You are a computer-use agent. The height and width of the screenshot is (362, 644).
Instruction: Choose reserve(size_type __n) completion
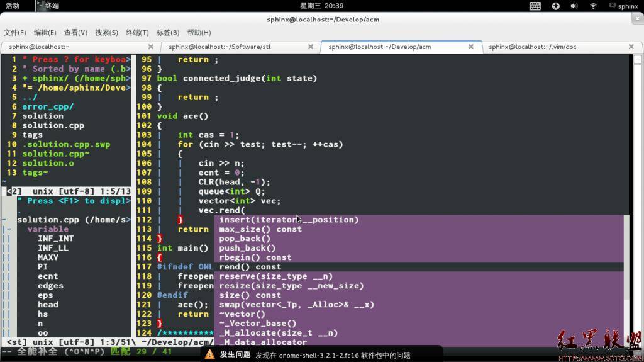pyautogui.click(x=419, y=276)
